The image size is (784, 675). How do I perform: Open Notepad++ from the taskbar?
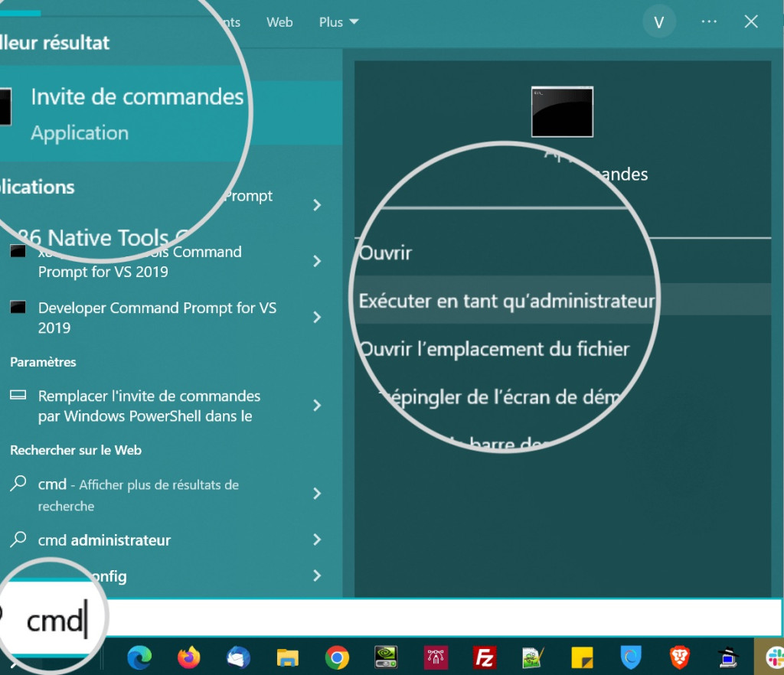pyautogui.click(x=533, y=657)
